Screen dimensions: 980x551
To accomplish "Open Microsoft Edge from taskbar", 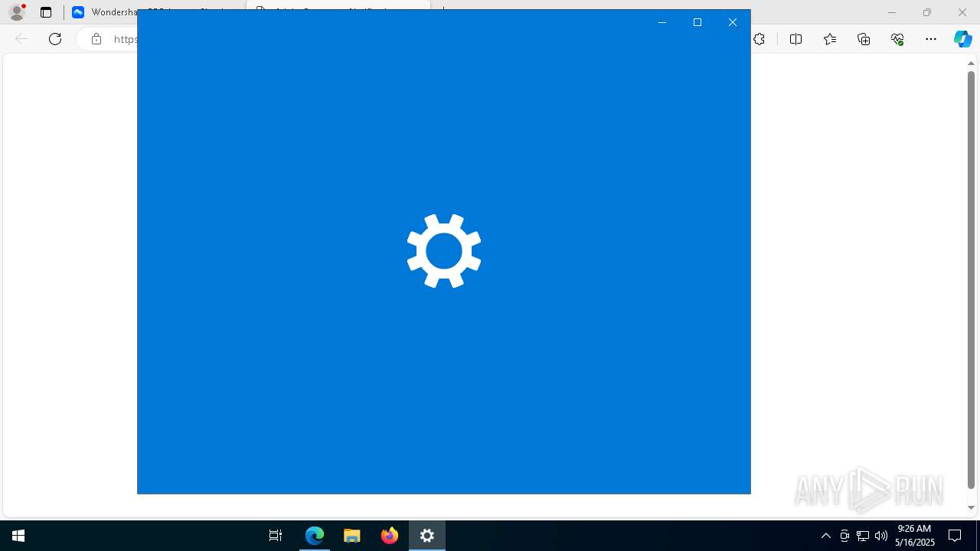I will click(315, 536).
